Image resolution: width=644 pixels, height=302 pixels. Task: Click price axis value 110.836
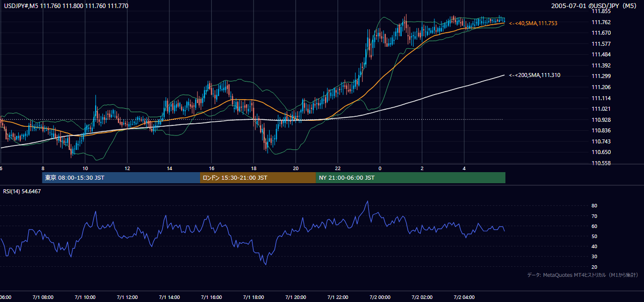pos(601,131)
